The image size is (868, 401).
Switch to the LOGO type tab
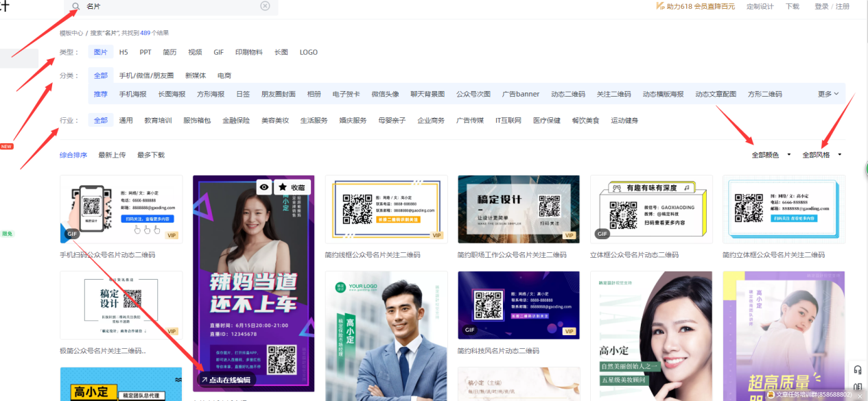coord(308,52)
